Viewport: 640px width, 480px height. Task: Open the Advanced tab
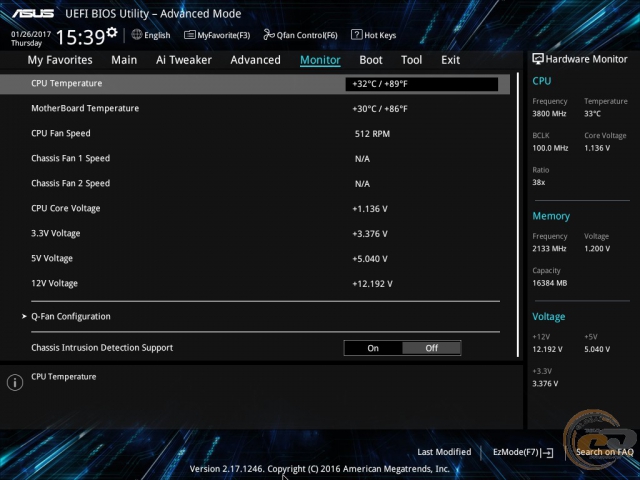point(256,60)
